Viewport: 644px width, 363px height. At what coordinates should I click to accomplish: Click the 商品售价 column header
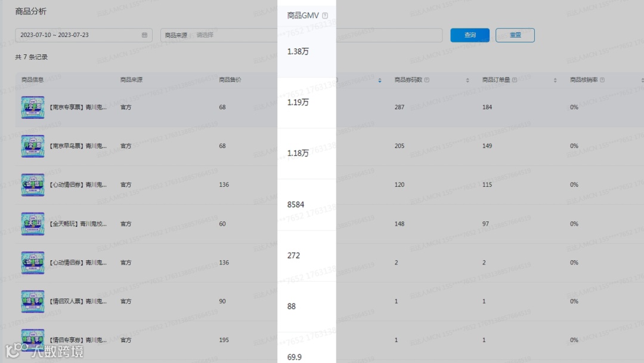click(230, 80)
